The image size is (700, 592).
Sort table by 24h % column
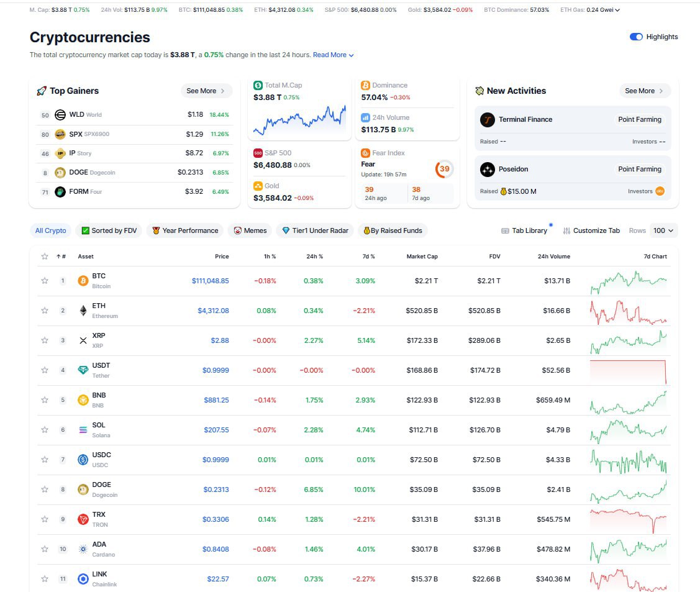314,257
